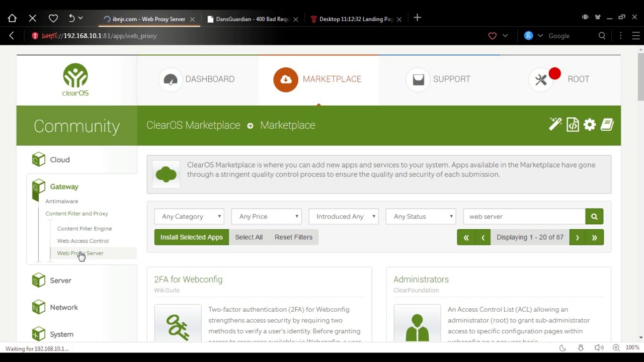This screenshot has width=644, height=362.
Task: Open the Support section
Action: [438, 79]
